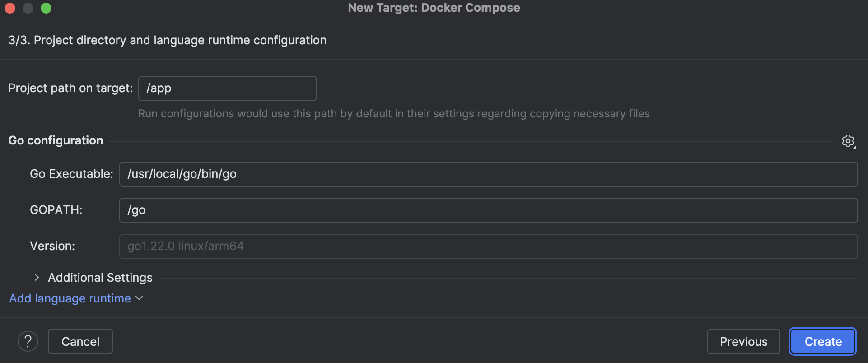Image resolution: width=868 pixels, height=363 pixels.
Task: Select the GOPATH input field
Action: coord(488,210)
